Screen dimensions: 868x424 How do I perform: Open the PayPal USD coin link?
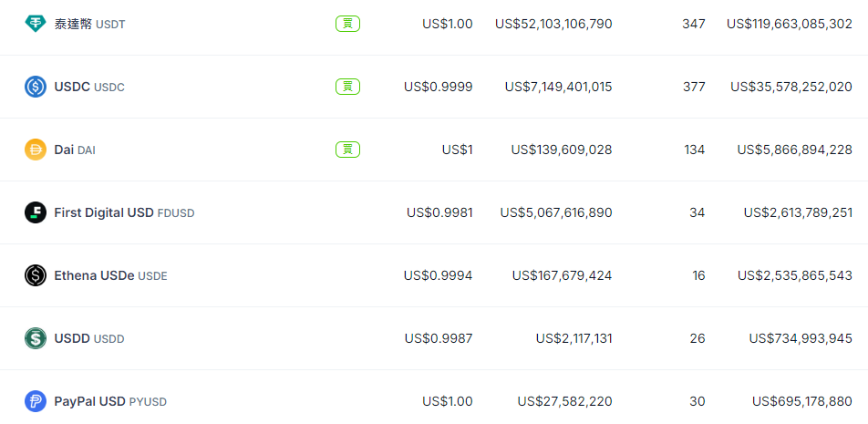[89, 401]
